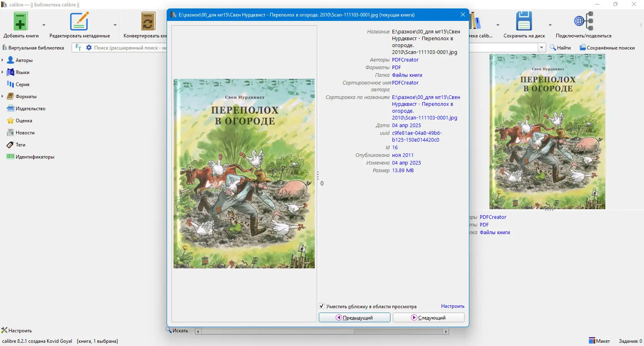Open search history dropdown arrow

click(x=542, y=47)
